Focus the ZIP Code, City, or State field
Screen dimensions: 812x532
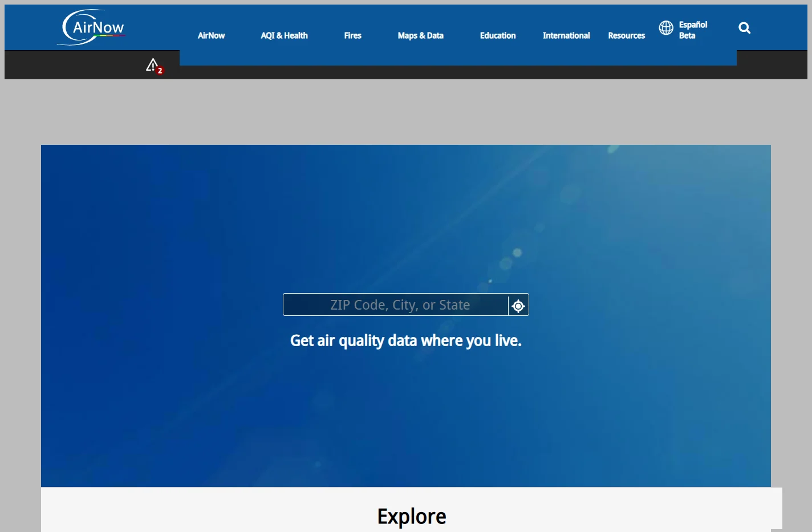point(396,305)
